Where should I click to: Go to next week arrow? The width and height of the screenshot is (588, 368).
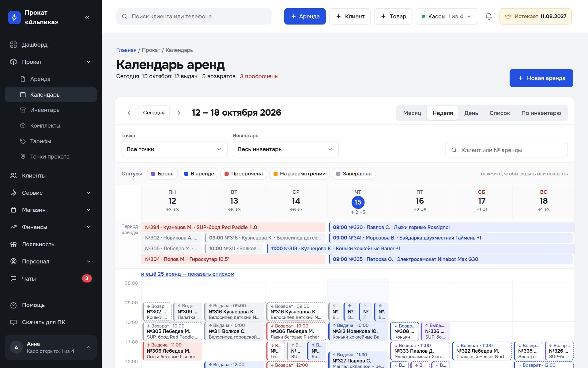pos(179,113)
